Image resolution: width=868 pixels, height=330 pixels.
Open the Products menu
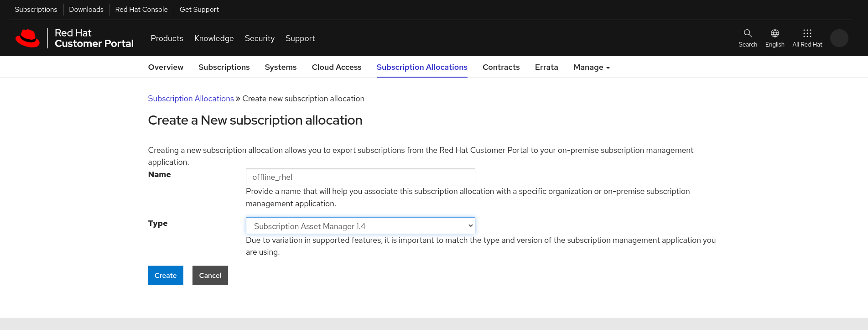[167, 38]
